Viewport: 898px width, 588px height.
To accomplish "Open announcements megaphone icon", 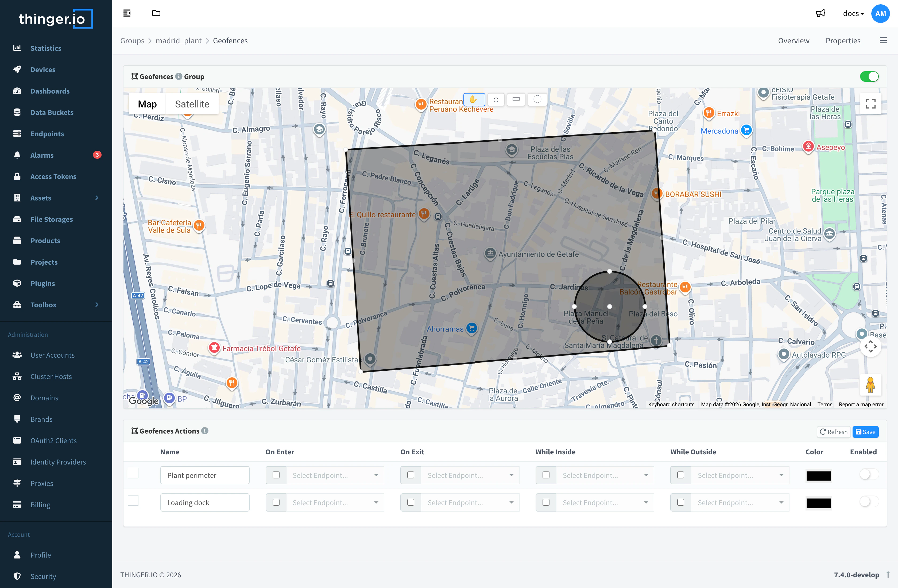I will click(820, 14).
